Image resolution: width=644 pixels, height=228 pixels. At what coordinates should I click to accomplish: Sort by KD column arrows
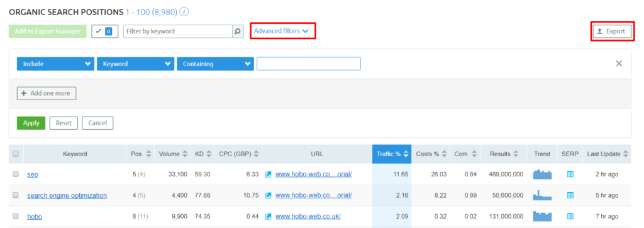[x=209, y=154]
